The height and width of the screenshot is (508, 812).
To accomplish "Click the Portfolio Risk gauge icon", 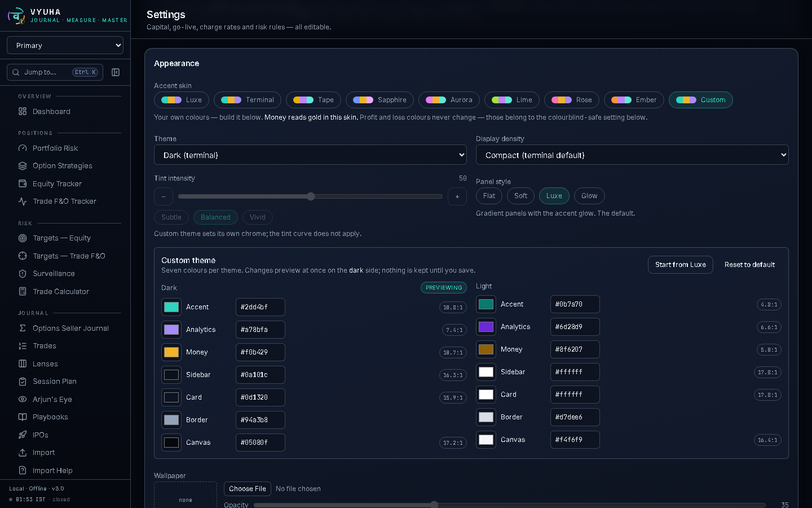I will 23,148.
